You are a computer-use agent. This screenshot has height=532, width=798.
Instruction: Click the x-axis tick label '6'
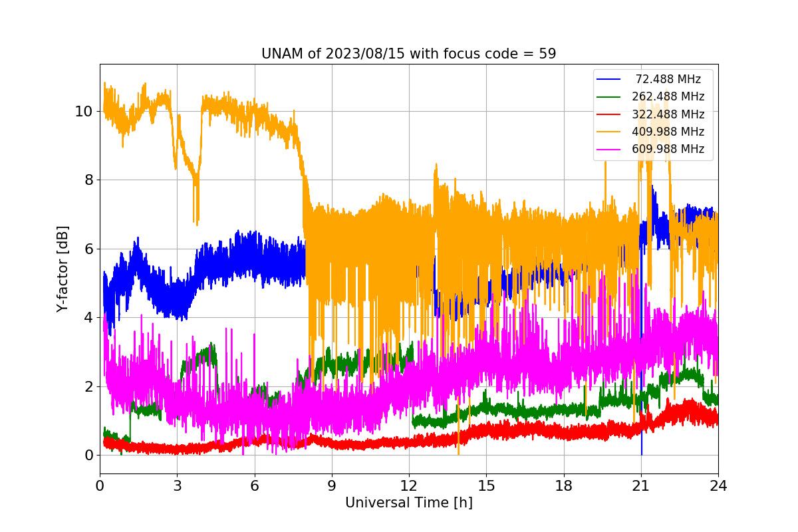pos(254,486)
